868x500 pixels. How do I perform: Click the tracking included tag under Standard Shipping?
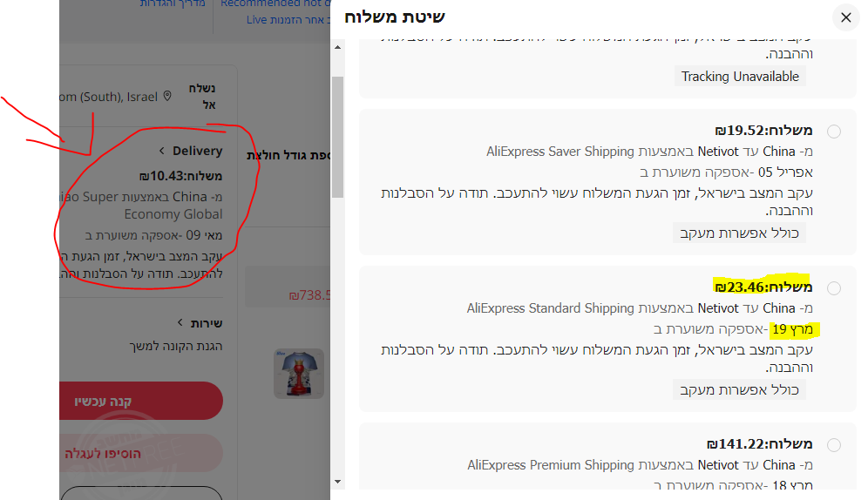tap(739, 390)
